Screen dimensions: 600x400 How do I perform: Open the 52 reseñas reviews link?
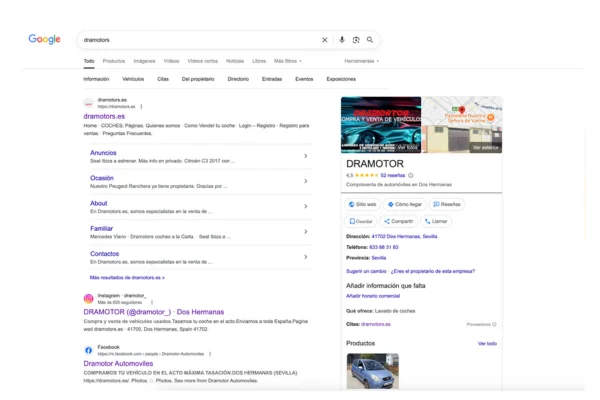tap(393, 176)
